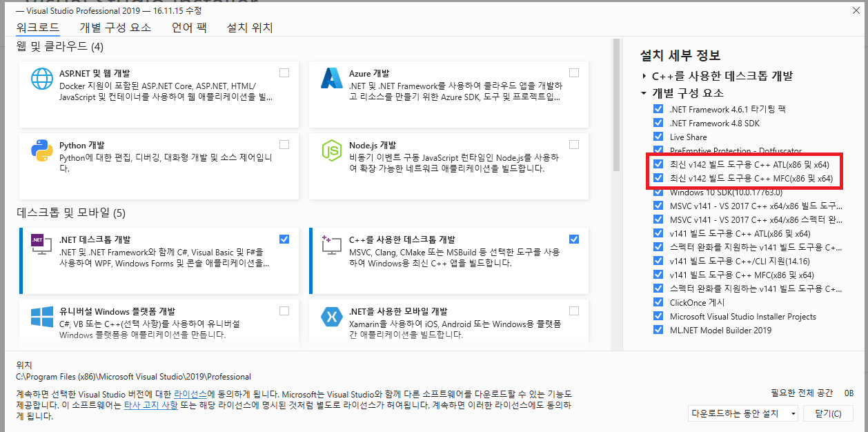The image size is (868, 432).
Task: Enable the ASP.NET 및 웹 개발 workload checkbox
Action: pos(284,72)
